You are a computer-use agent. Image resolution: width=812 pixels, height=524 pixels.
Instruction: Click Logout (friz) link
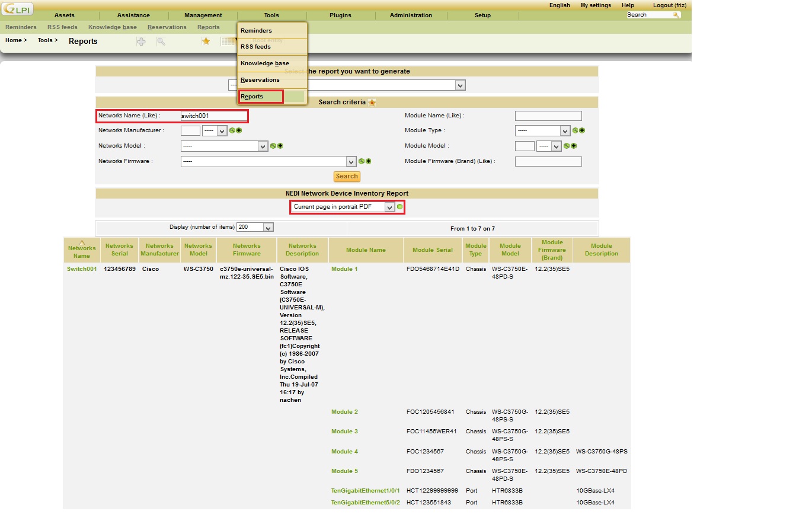(670, 5)
